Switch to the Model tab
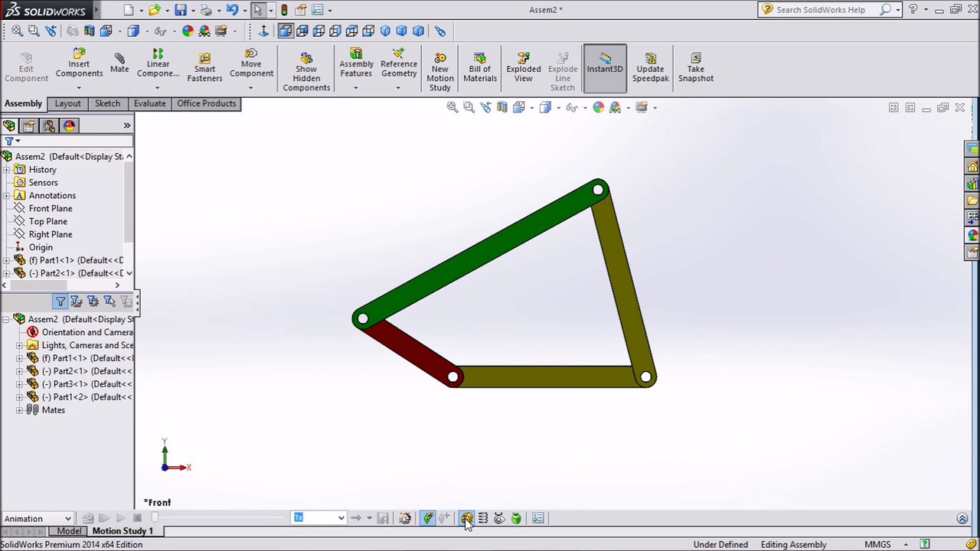This screenshot has width=980, height=551. click(x=69, y=531)
